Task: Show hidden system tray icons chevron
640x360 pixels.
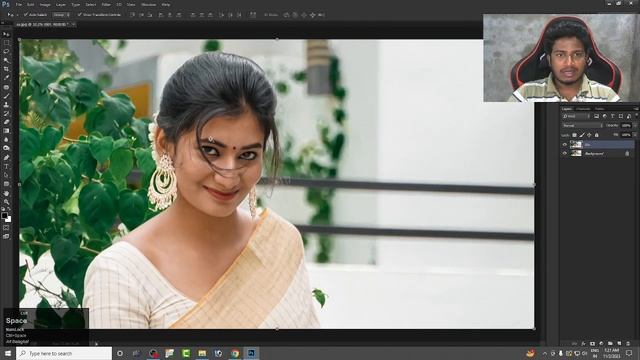Action: (x=544, y=353)
